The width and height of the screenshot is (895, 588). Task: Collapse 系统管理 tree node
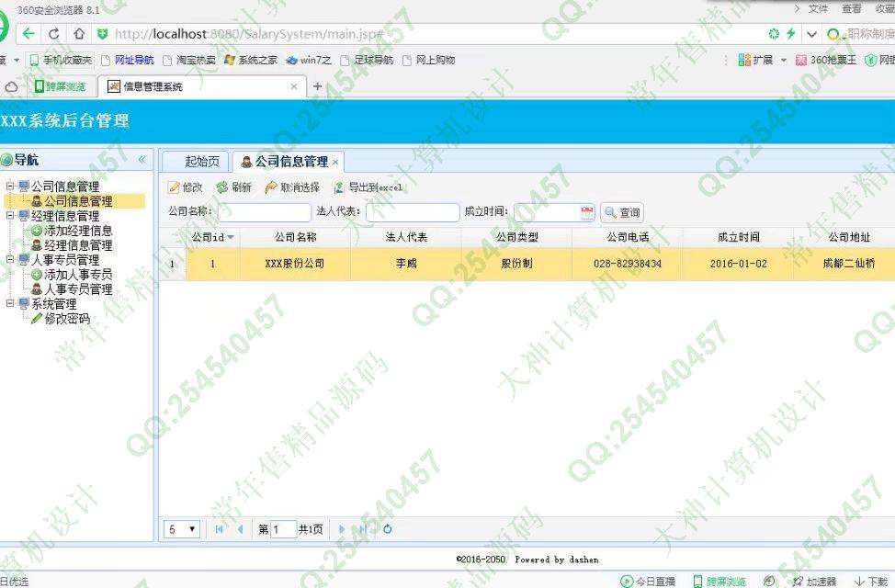10,304
